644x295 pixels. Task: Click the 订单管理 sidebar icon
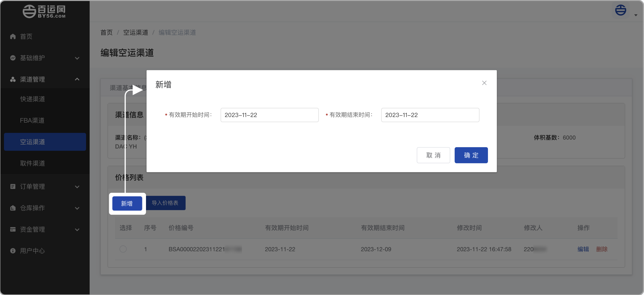point(13,187)
